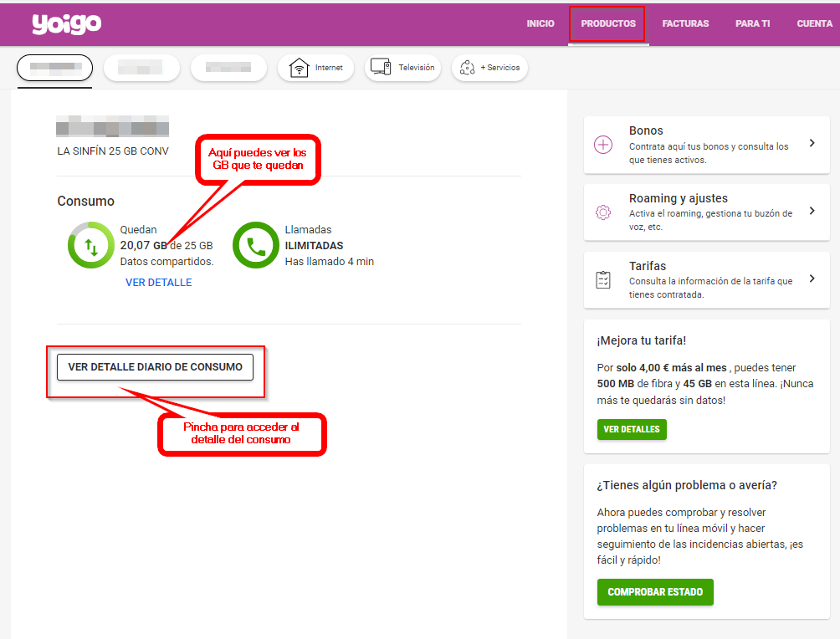Click the data usage arrows ring icon
The image size is (840, 639).
(x=90, y=245)
